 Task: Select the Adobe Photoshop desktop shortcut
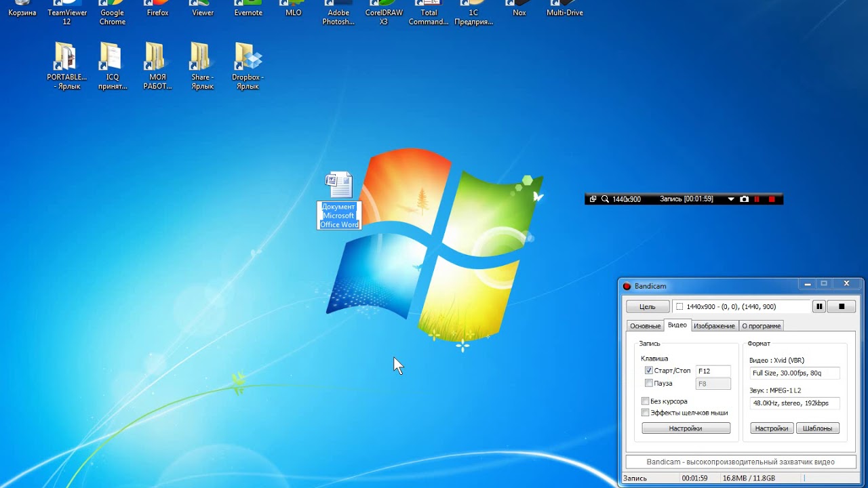[338, 12]
